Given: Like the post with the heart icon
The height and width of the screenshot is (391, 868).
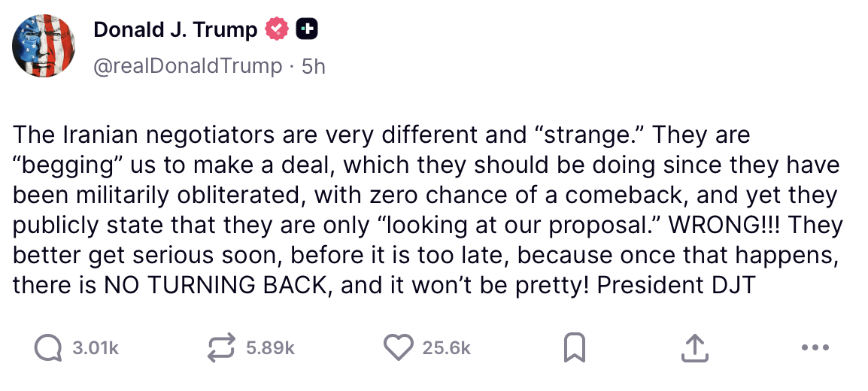Looking at the screenshot, I should 398,347.
